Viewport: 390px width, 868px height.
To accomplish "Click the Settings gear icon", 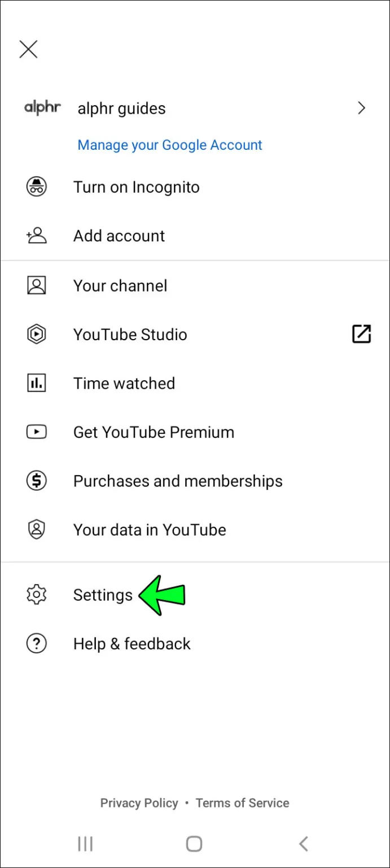I will [x=36, y=594].
